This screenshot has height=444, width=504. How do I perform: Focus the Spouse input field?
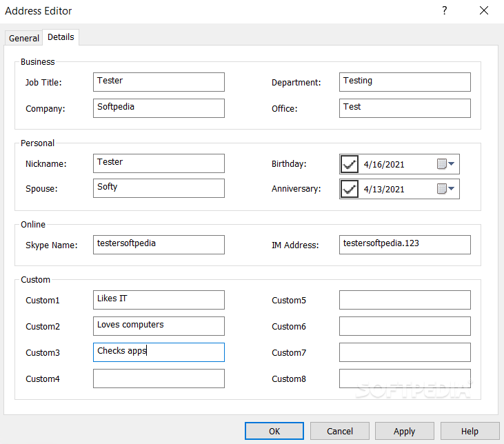click(x=159, y=188)
